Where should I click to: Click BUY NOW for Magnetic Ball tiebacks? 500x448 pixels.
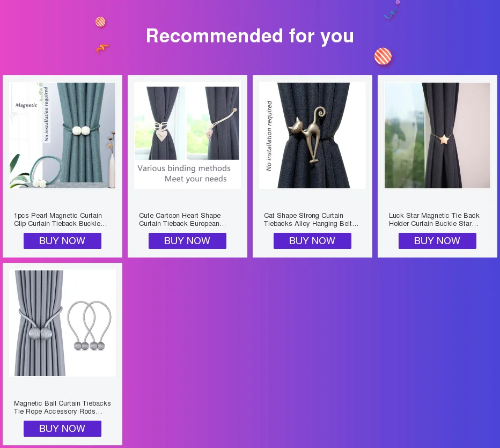(x=62, y=429)
